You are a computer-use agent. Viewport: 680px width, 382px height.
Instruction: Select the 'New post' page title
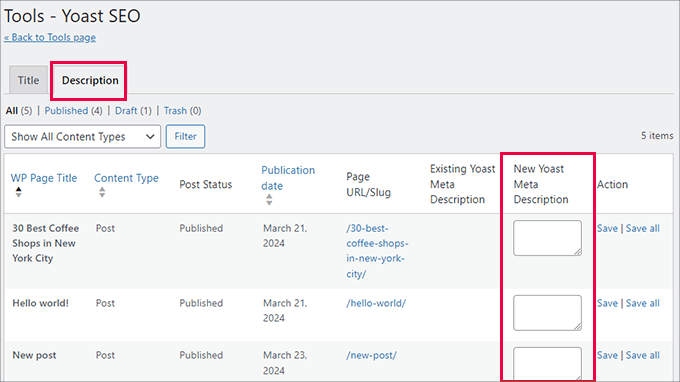[x=34, y=355]
